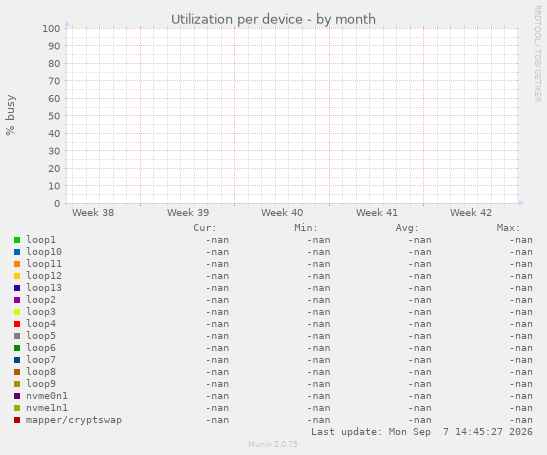547x455 pixels.
Task: Select the loop11 legend label
Action: 44,264
